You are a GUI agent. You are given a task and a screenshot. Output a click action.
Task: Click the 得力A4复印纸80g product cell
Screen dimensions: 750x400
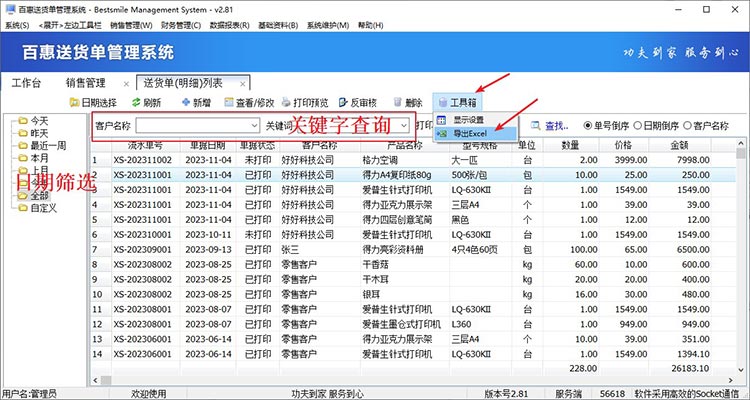(396, 175)
